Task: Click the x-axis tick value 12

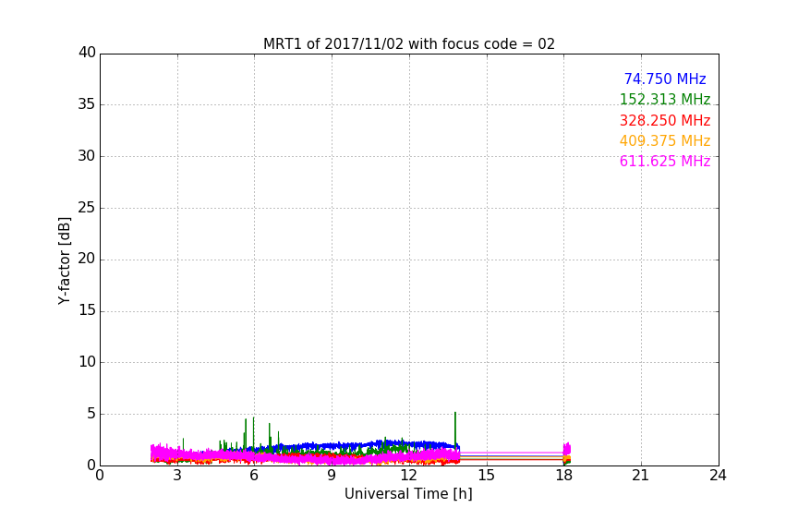Action: click(x=408, y=476)
